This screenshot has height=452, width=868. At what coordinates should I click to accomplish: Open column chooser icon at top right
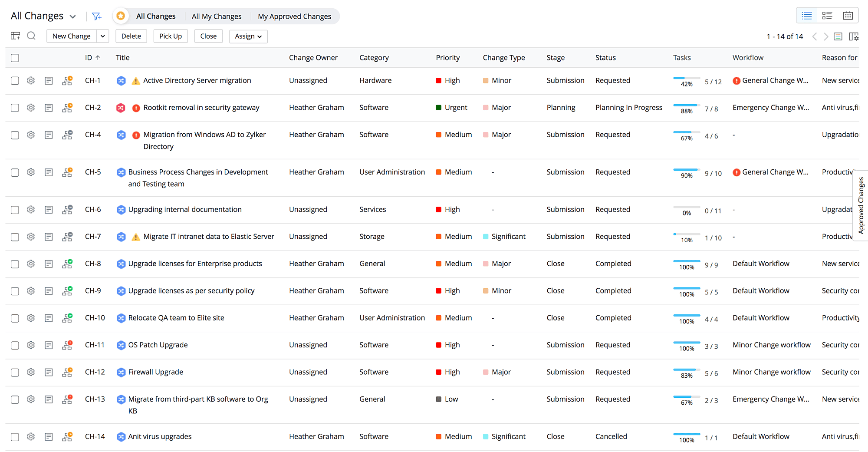853,36
